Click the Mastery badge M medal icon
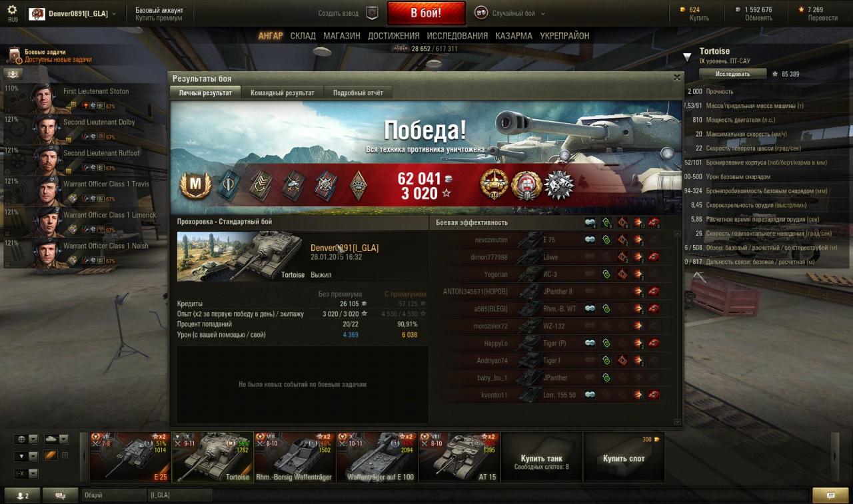Image resolution: width=853 pixels, height=504 pixels. (196, 185)
